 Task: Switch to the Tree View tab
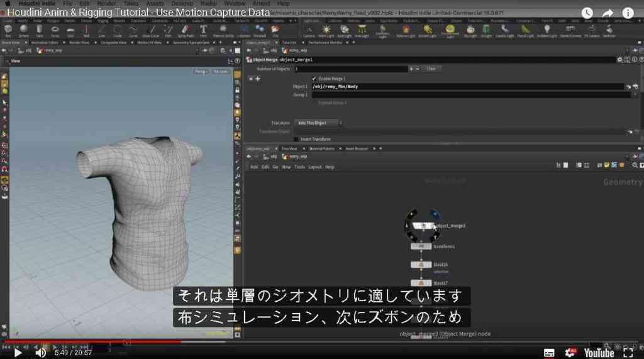289,149
